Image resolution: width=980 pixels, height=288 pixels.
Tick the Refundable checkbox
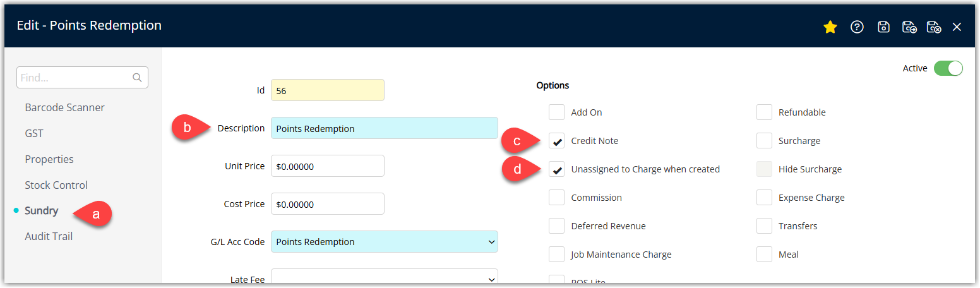[x=764, y=112]
